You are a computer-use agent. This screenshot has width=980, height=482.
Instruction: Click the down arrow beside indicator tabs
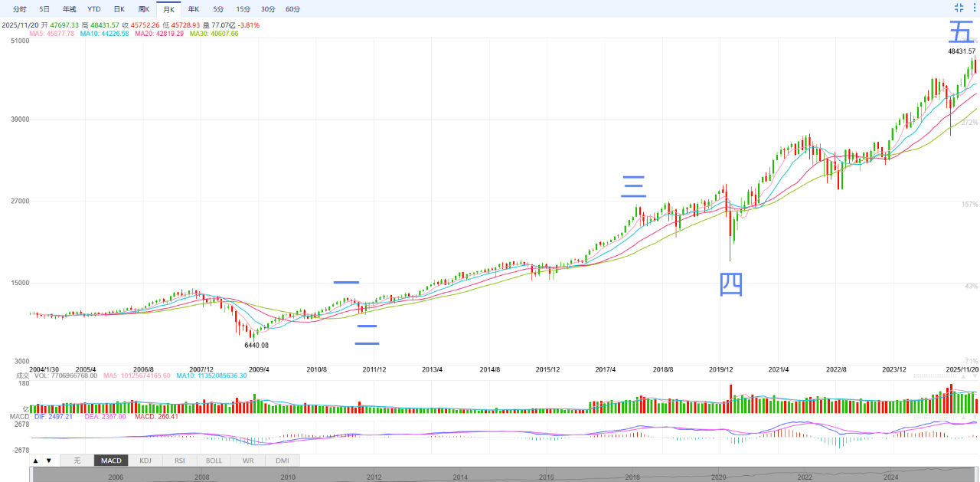pos(49,461)
